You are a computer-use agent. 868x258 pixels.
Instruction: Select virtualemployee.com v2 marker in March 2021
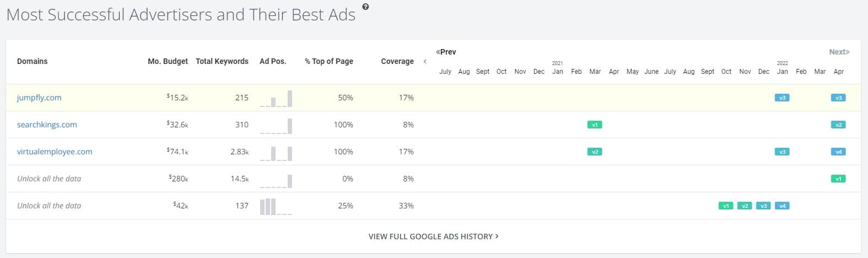coord(595,152)
